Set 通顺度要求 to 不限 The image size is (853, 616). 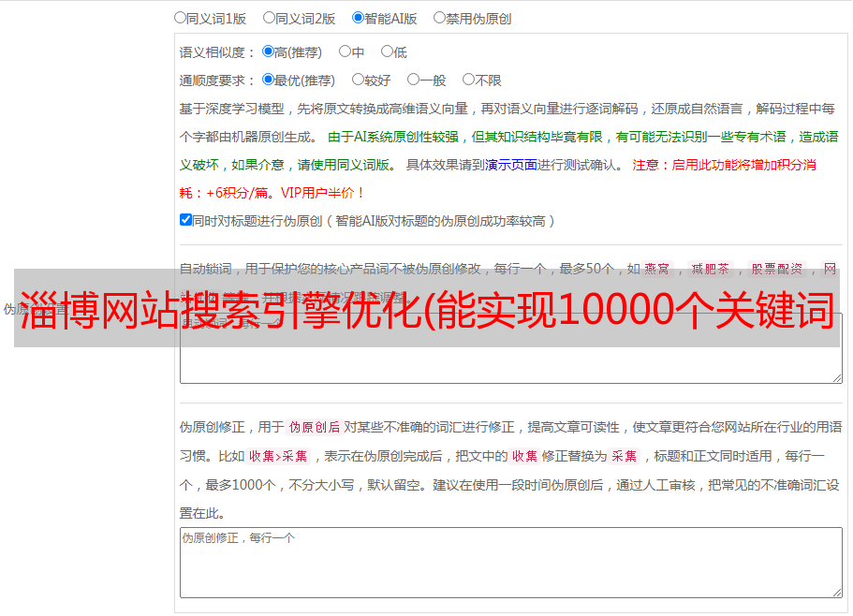(468, 80)
